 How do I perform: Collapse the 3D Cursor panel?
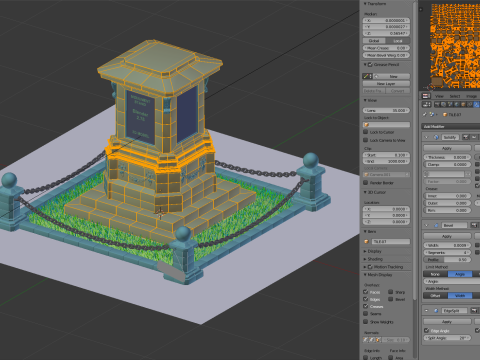(x=365, y=192)
